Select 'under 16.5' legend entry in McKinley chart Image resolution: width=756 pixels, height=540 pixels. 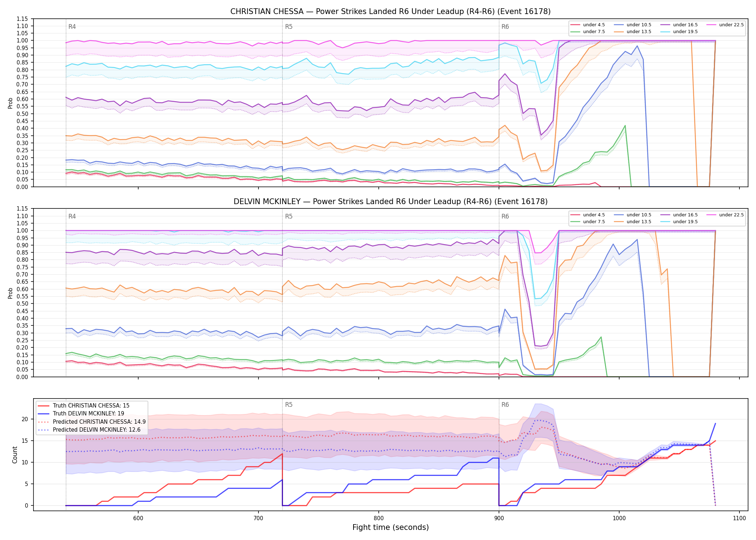click(x=679, y=215)
